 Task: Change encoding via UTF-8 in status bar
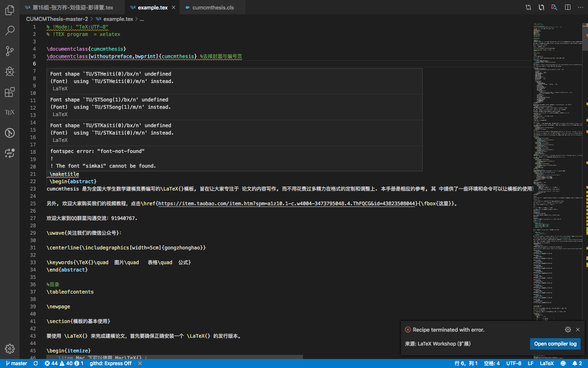(514, 364)
